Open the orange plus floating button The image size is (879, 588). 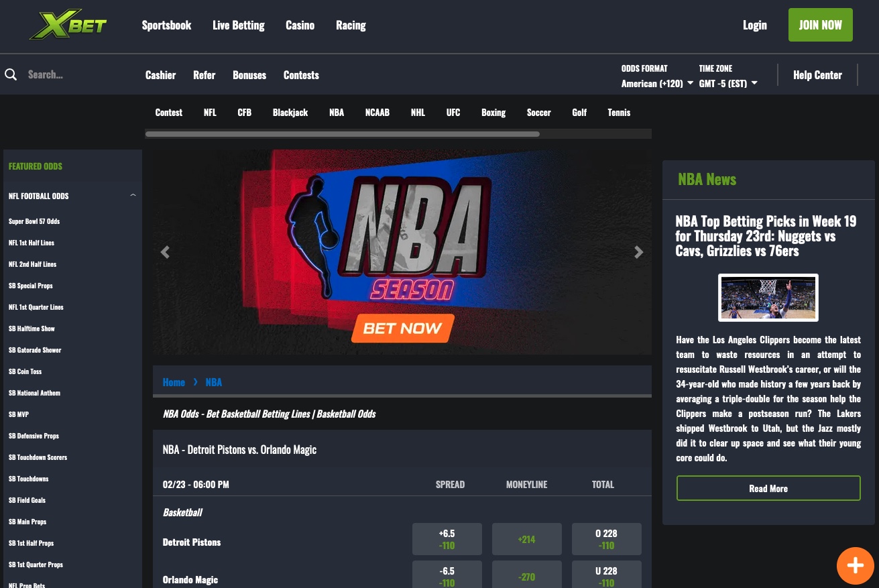855,565
